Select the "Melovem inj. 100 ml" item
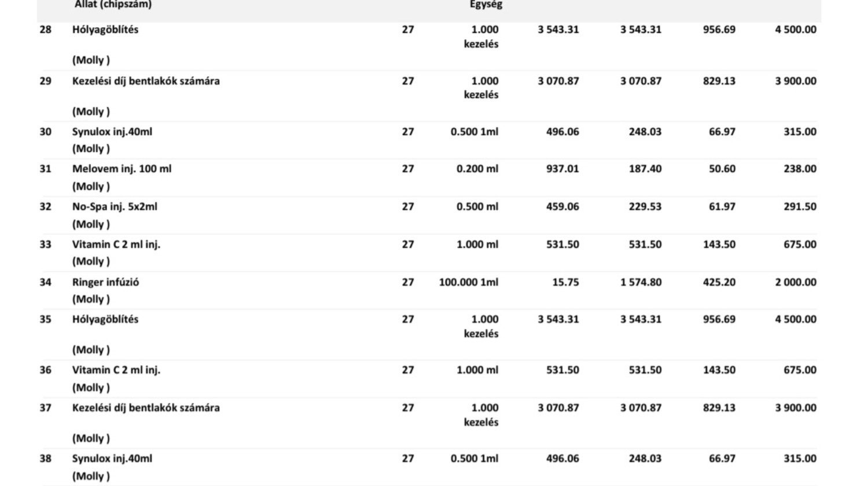The height and width of the screenshot is (486, 868). pos(122,169)
